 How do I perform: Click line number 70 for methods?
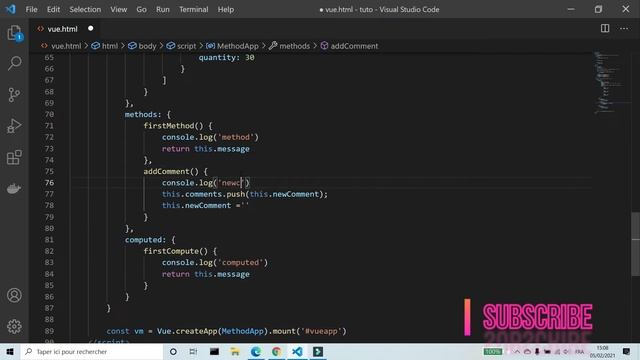coord(49,114)
